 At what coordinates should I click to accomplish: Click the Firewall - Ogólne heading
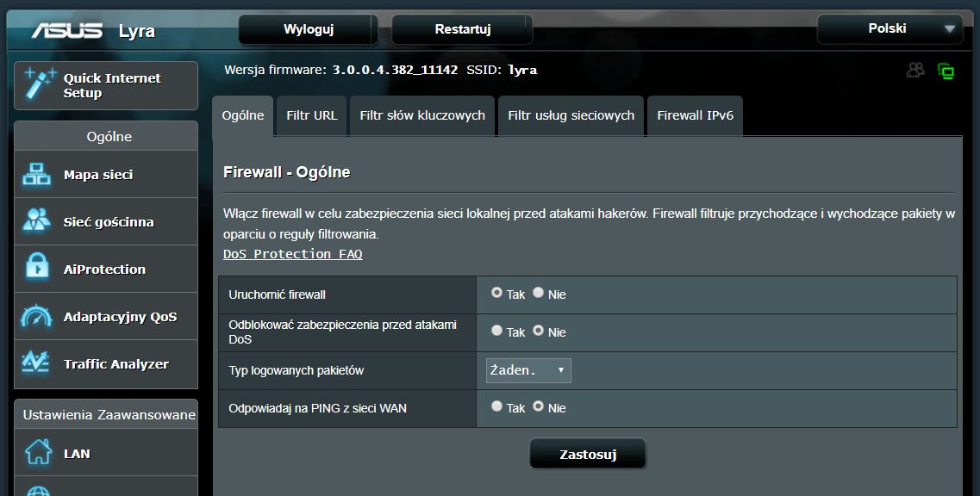point(286,172)
